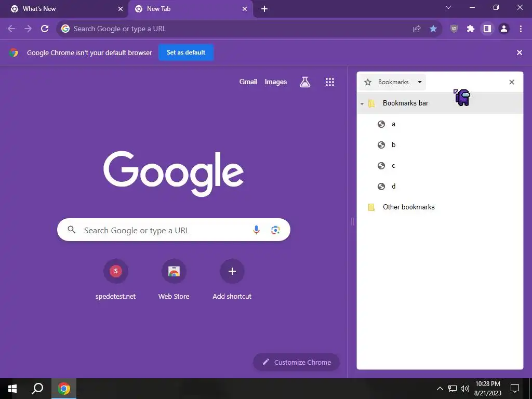Open the Windows notification center
This screenshot has height=399, width=532.
(x=515, y=389)
